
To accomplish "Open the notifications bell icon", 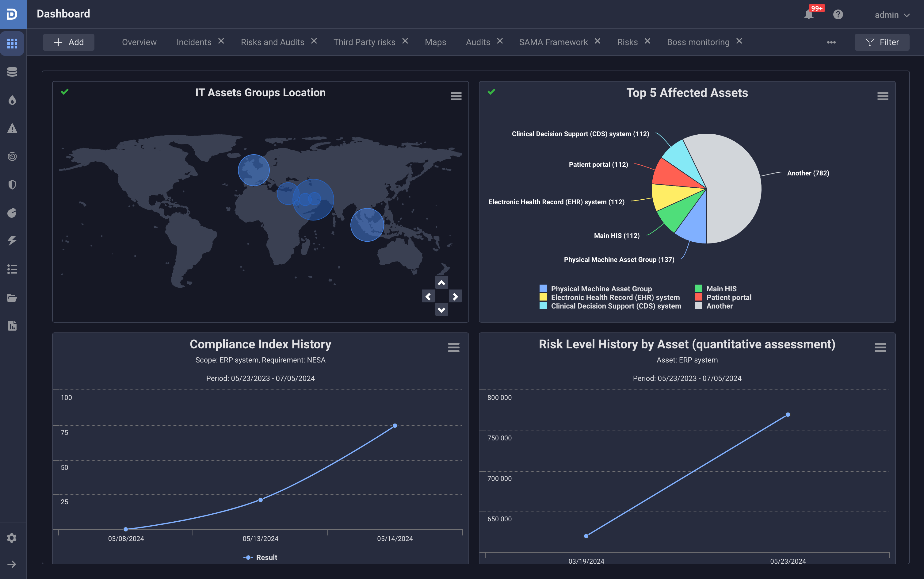I will [x=808, y=14].
